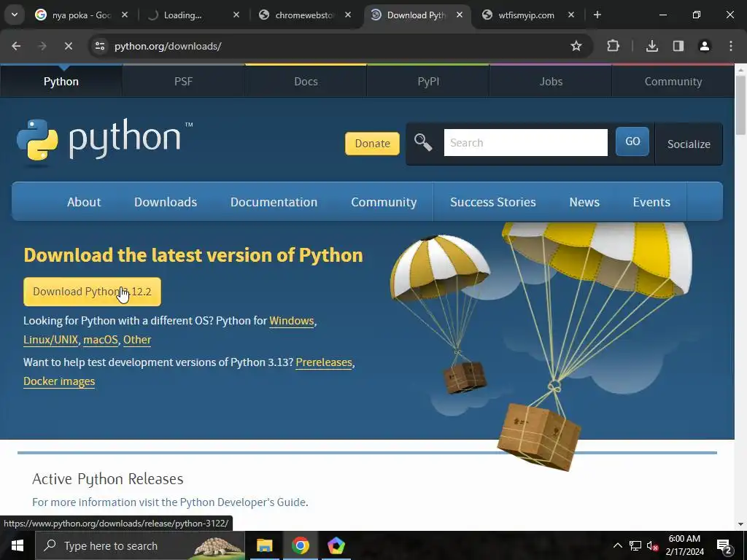The image size is (747, 560).
Task: Close the chromewebstore tab
Action: [348, 15]
